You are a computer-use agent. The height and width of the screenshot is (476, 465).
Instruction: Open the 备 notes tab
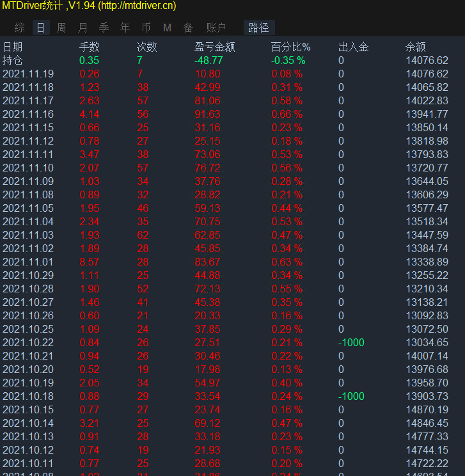pos(188,28)
